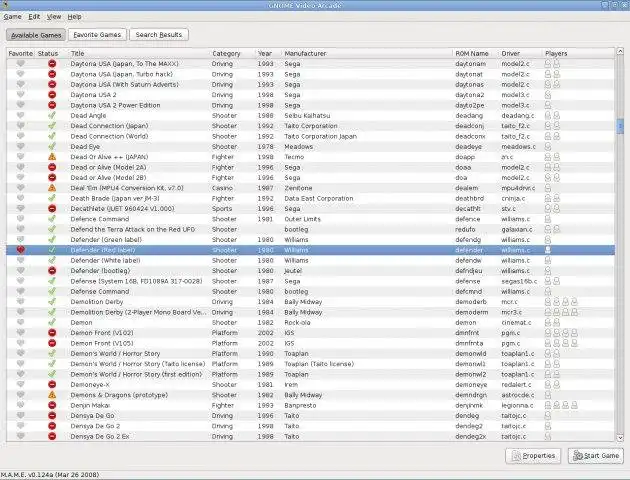The width and height of the screenshot is (630, 480).
Task: Show the Available Games list
Action: tap(36, 35)
